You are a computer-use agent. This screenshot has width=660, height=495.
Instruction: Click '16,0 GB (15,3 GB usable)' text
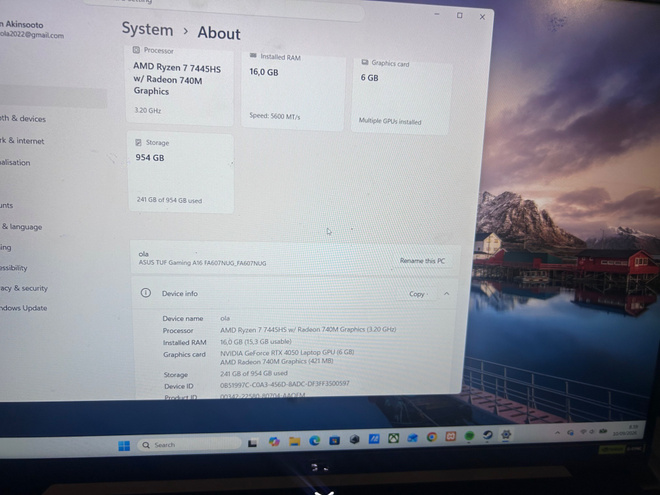click(256, 341)
